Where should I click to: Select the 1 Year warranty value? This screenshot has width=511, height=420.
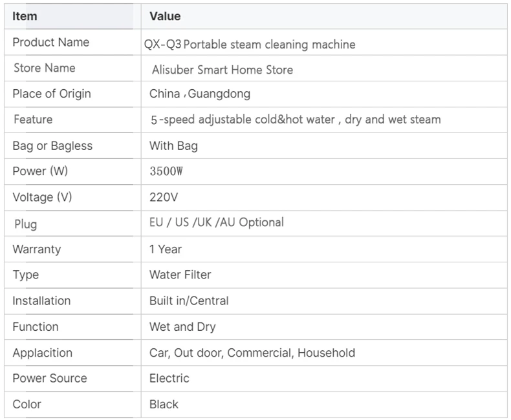(166, 249)
